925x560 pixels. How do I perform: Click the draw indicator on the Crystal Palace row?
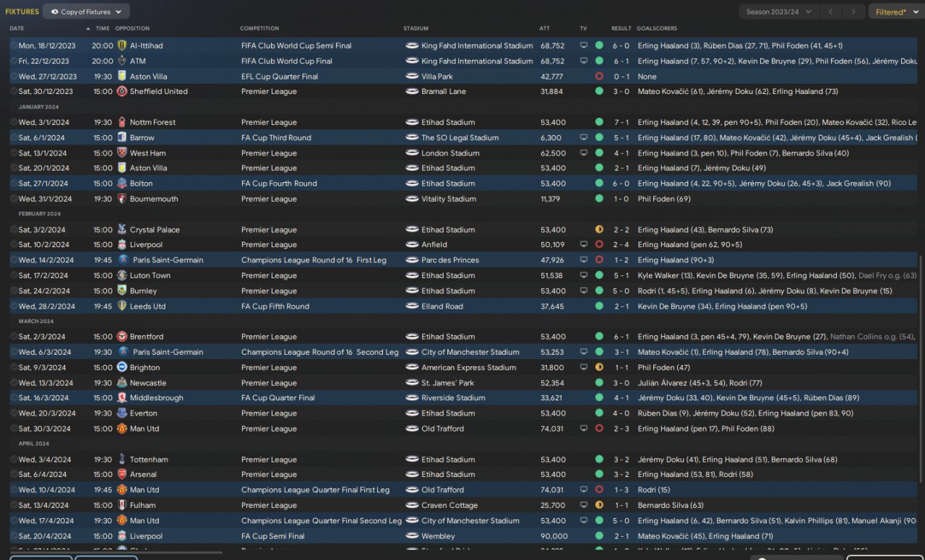[x=599, y=230]
